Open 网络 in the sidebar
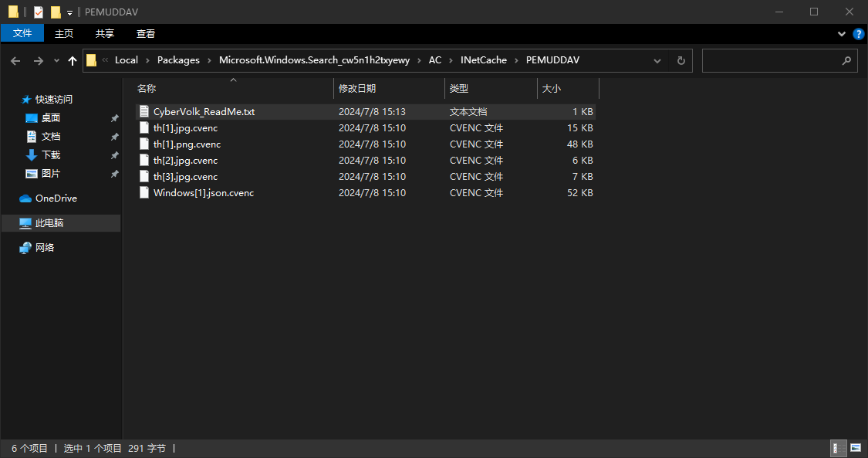 pyautogui.click(x=44, y=248)
